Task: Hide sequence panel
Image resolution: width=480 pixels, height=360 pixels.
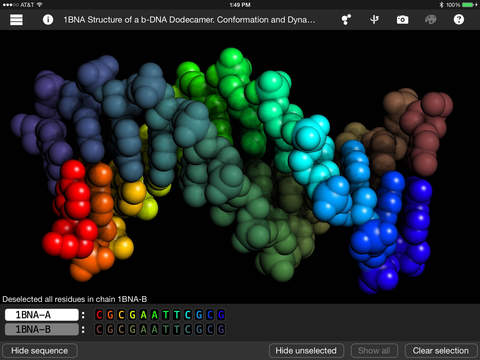Action: pos(40,351)
